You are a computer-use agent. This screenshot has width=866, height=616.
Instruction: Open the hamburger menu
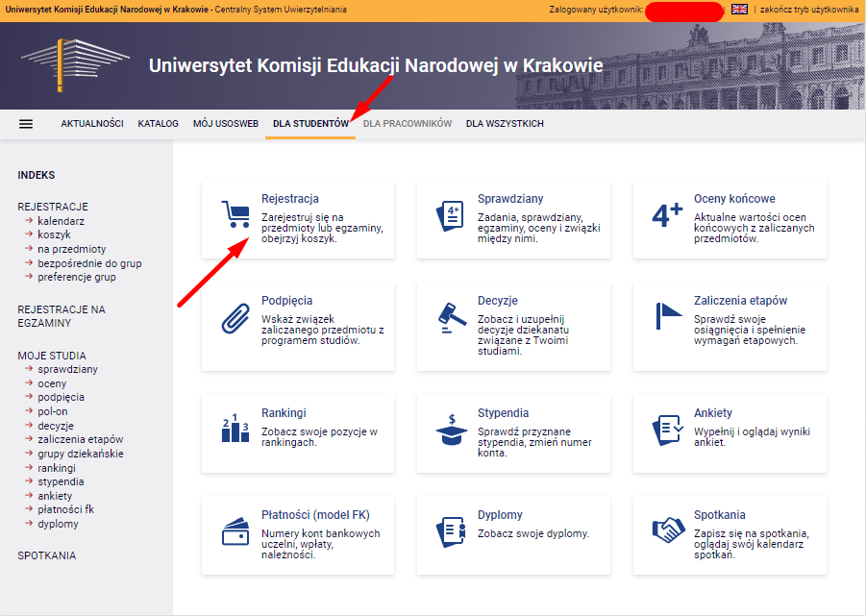pos(26,124)
